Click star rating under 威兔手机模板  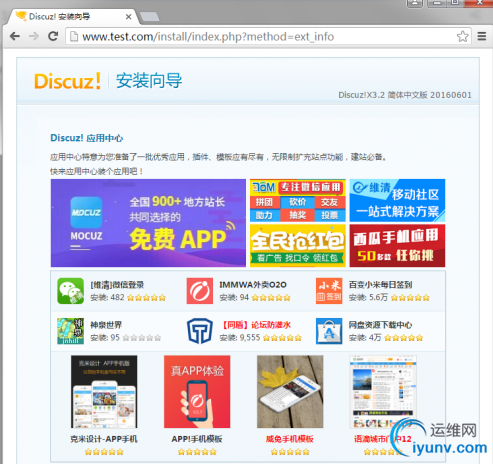tap(290, 452)
